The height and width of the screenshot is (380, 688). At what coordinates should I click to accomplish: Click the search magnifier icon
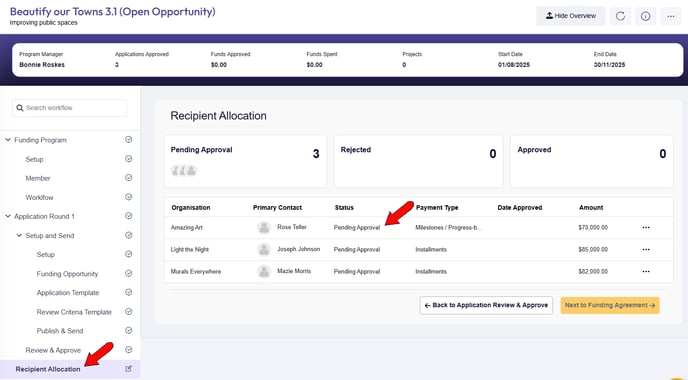click(20, 108)
